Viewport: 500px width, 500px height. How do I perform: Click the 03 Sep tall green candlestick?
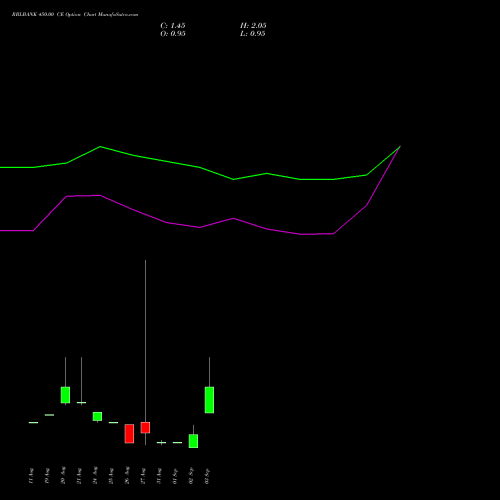pos(209,400)
